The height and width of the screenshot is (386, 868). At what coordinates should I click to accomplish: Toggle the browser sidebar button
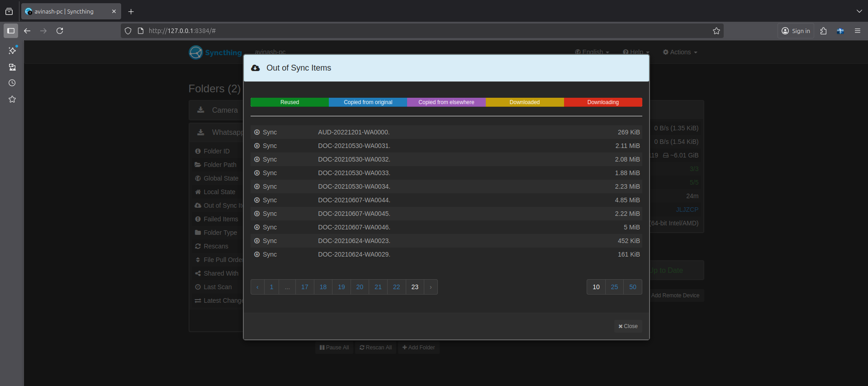tap(11, 31)
